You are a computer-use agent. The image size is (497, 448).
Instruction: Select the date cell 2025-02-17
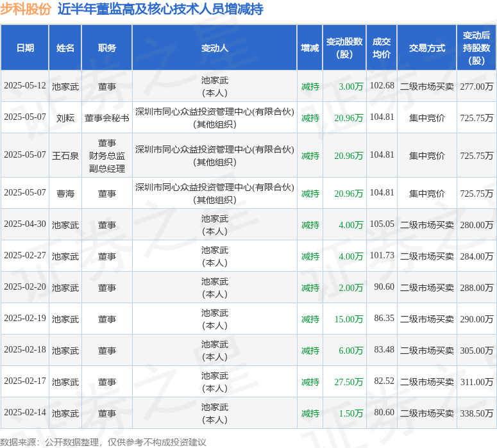(x=25, y=381)
